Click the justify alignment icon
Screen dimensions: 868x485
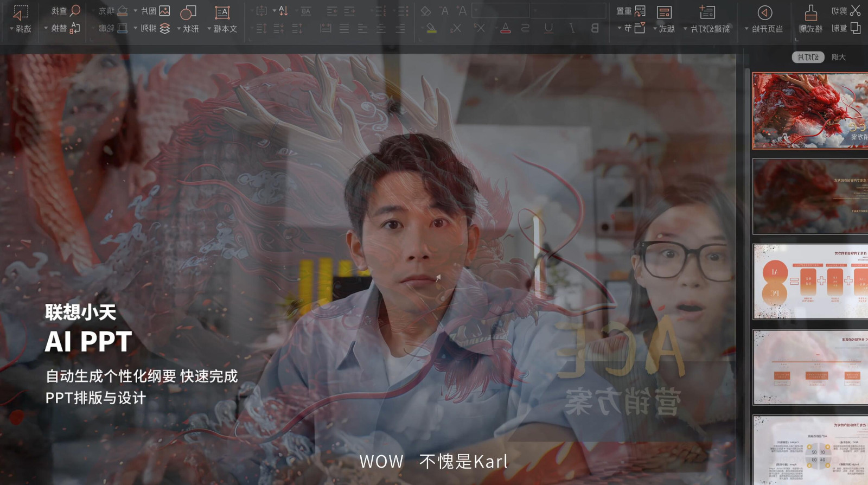344,28
